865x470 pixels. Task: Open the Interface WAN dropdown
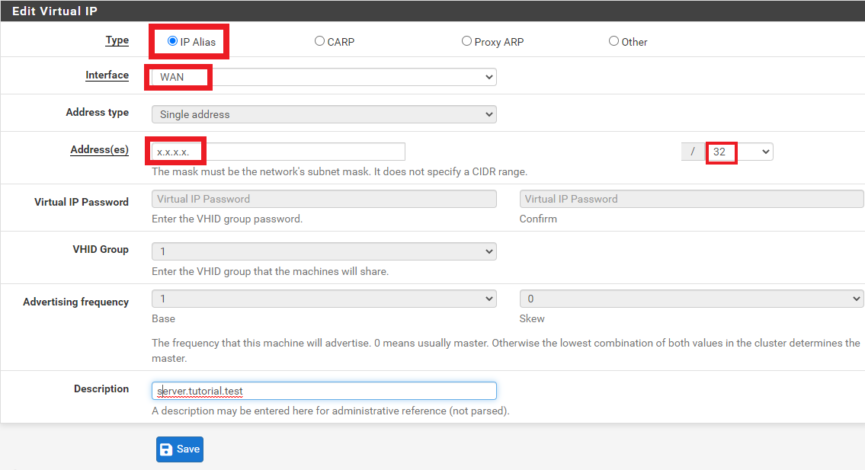click(x=324, y=77)
